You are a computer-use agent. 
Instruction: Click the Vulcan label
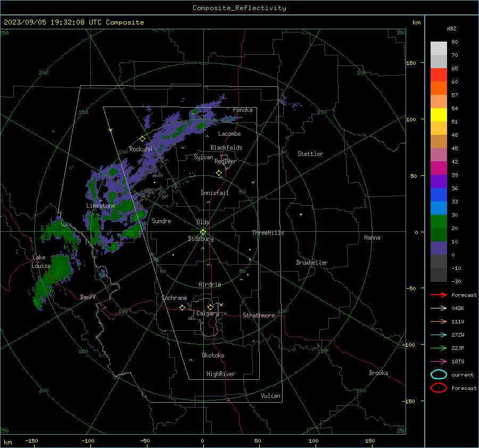[270, 396]
